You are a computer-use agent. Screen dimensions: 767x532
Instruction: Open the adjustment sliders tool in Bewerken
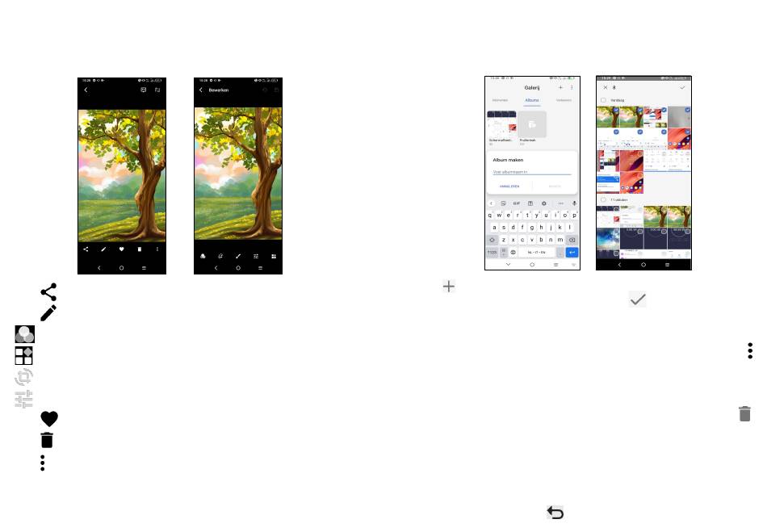(256, 257)
